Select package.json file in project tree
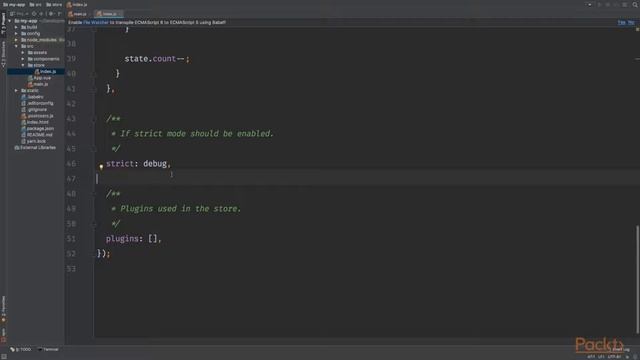This screenshot has width=640, height=360. coord(37,129)
